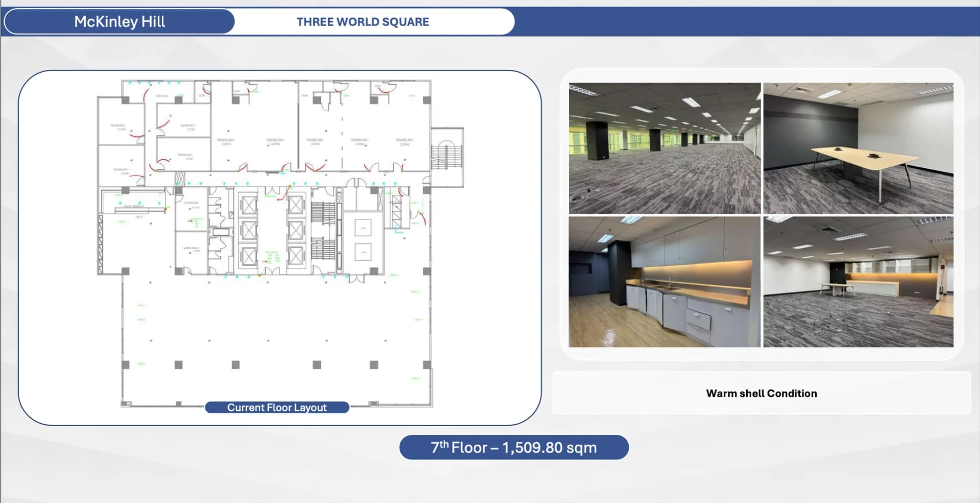Open the pantry cabinets photo
980x503 pixels.
665,282
